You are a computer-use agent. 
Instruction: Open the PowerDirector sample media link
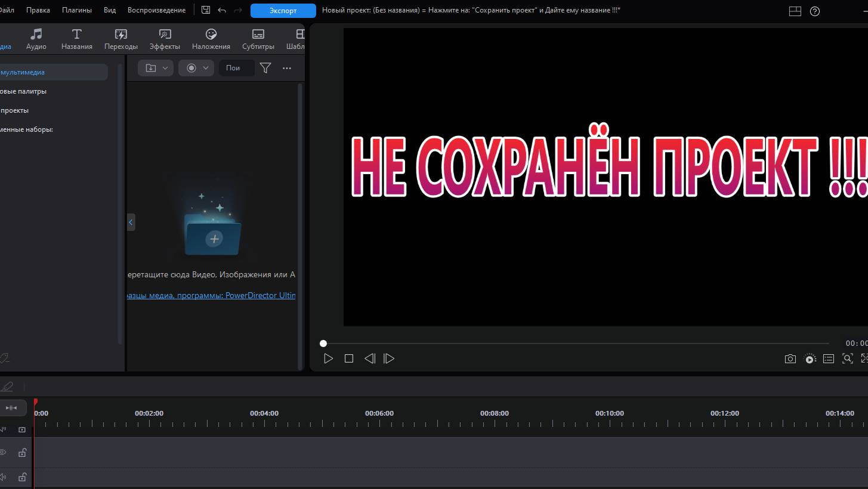point(211,295)
